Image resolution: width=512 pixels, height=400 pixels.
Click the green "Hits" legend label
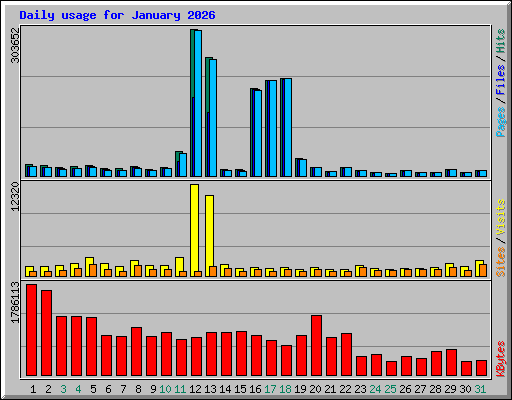(x=501, y=41)
